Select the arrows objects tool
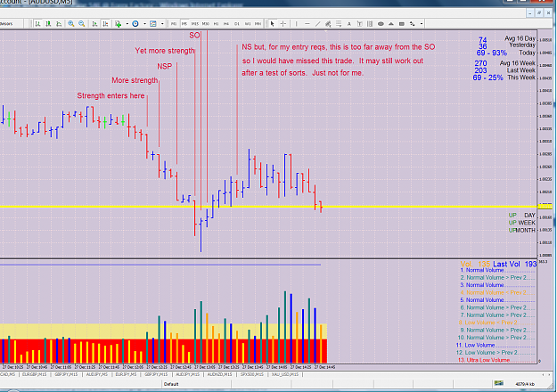This screenshot has height=392, width=557. 413,24
